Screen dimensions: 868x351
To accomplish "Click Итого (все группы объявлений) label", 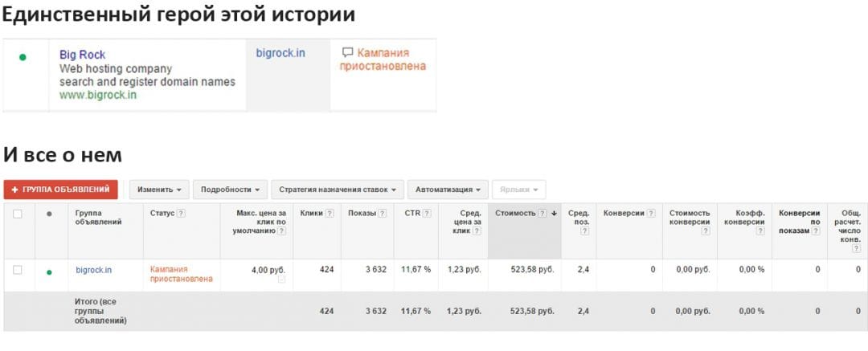I will tap(100, 311).
